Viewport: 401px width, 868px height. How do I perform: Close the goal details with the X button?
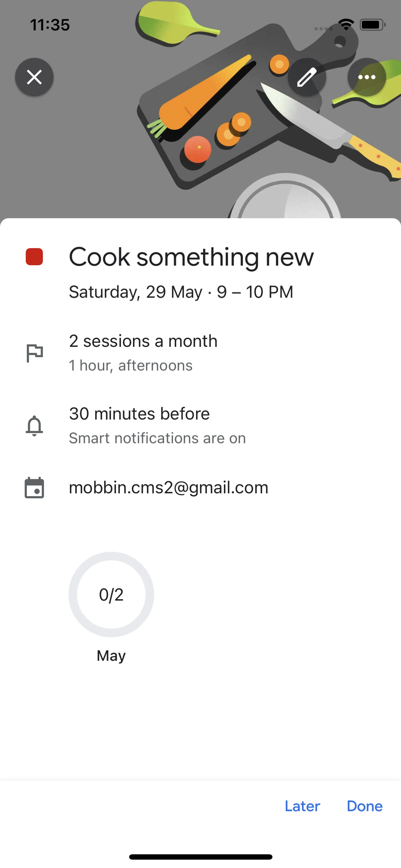34,77
